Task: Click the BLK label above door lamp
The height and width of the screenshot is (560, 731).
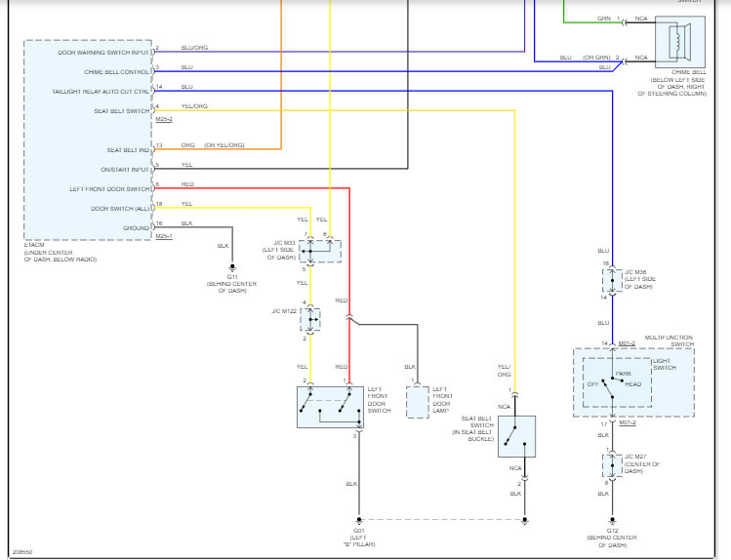Action: point(410,367)
